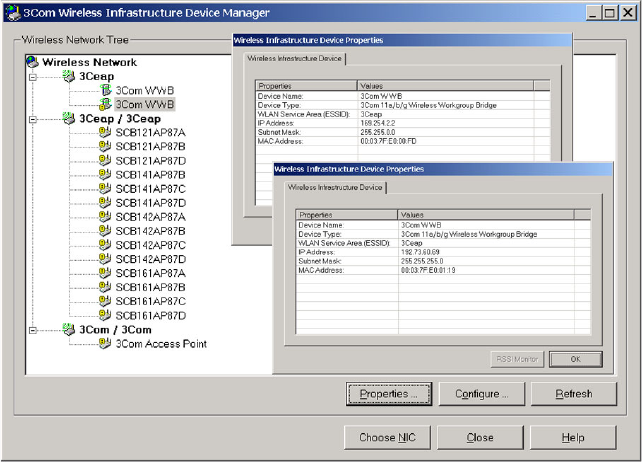Click the front properties dialog title bar
The image size is (642, 462).
(443, 169)
